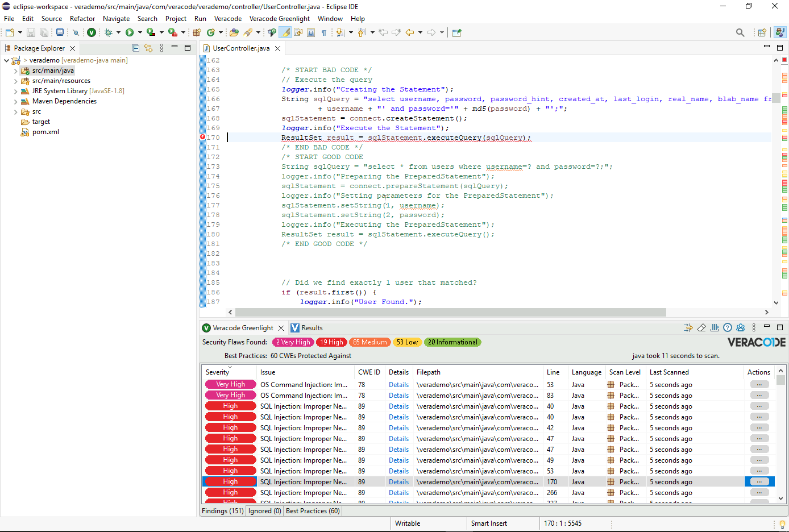Toggle Block Selection Mode icon

311,32
